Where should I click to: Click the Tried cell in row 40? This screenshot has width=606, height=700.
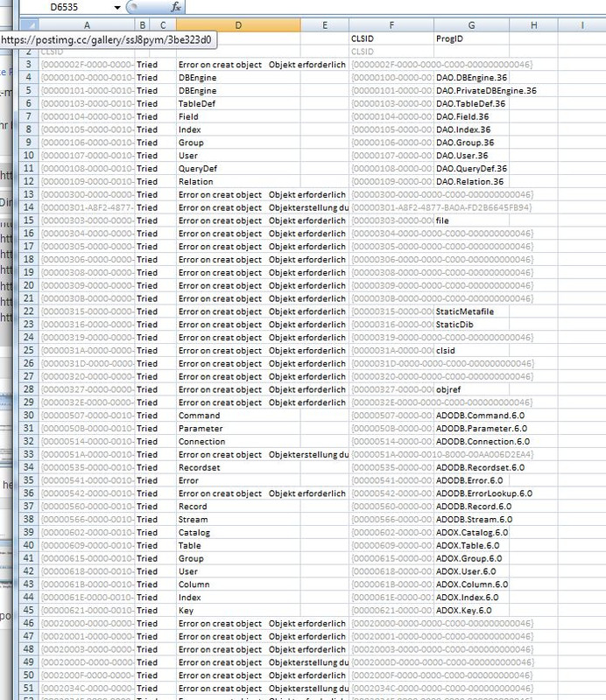(x=147, y=545)
